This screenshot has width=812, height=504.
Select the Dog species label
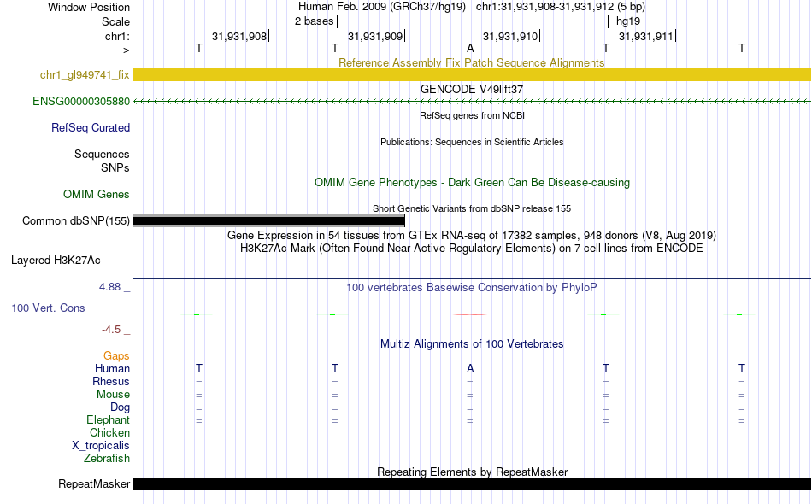(120, 407)
